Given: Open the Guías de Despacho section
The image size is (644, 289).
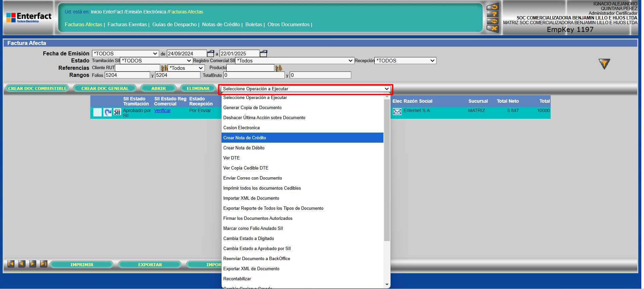Looking at the screenshot, I should pos(174,25).
